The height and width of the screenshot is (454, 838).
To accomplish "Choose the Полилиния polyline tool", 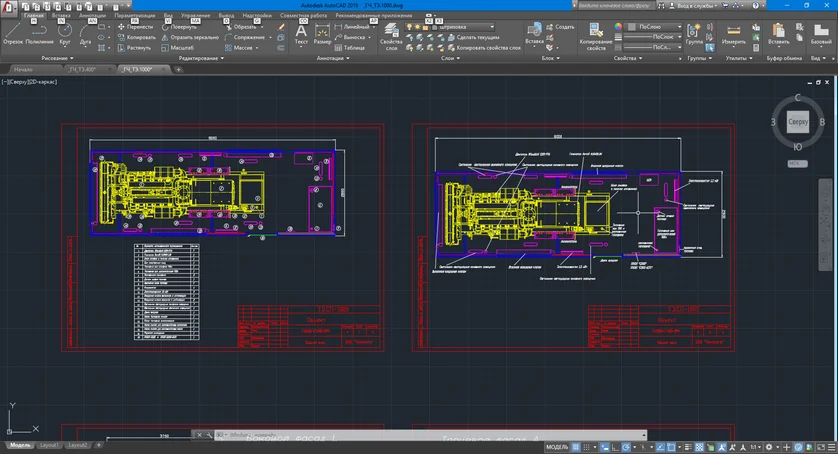I will 40,33.
